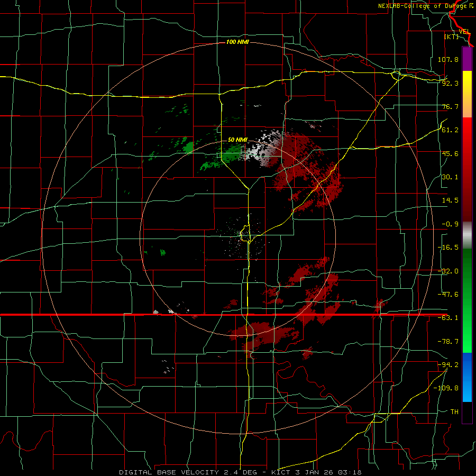Select the 14.5 velocity scale value
This screenshot has width=476, height=476.
pyautogui.click(x=450, y=200)
